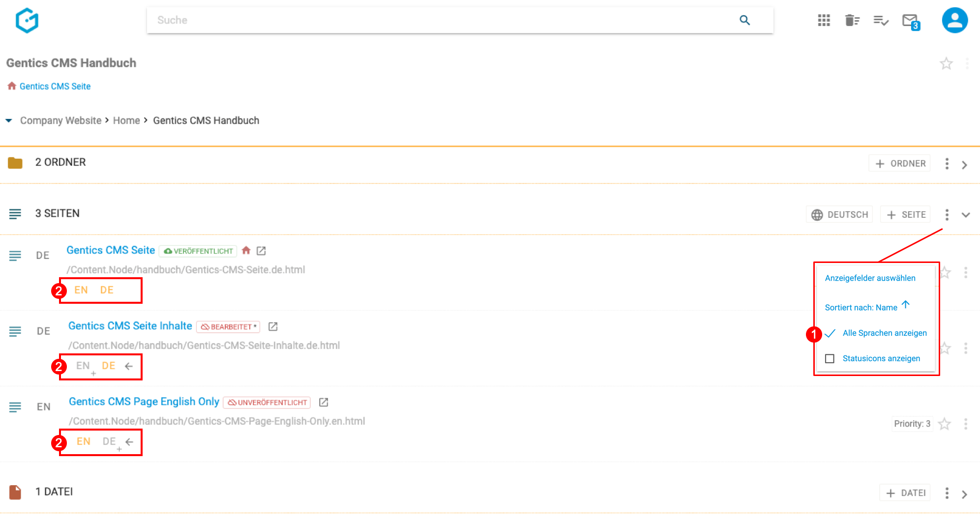Click the home icon beside Gentics CMS Seite link
Viewport: 980px width, 521px height.
[x=12, y=86]
